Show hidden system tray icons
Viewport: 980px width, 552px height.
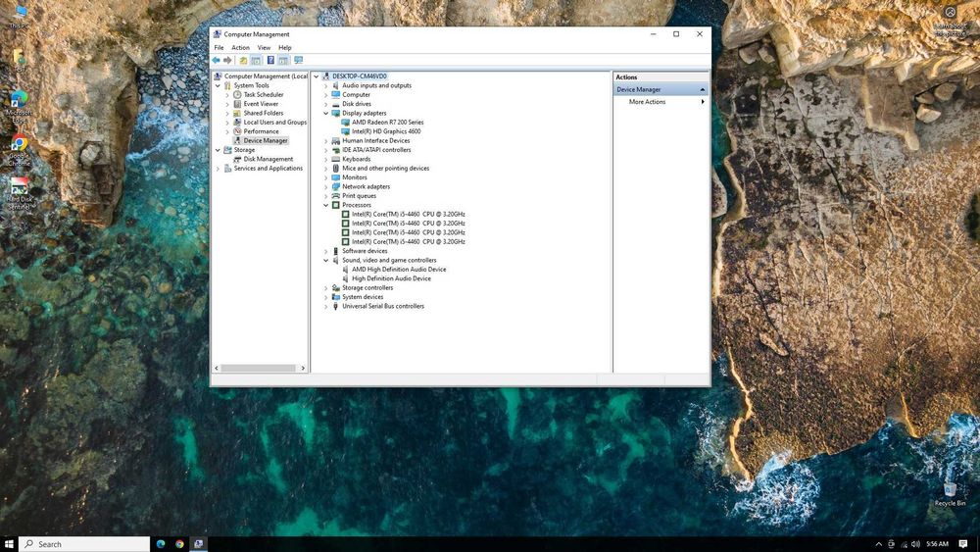coord(878,544)
